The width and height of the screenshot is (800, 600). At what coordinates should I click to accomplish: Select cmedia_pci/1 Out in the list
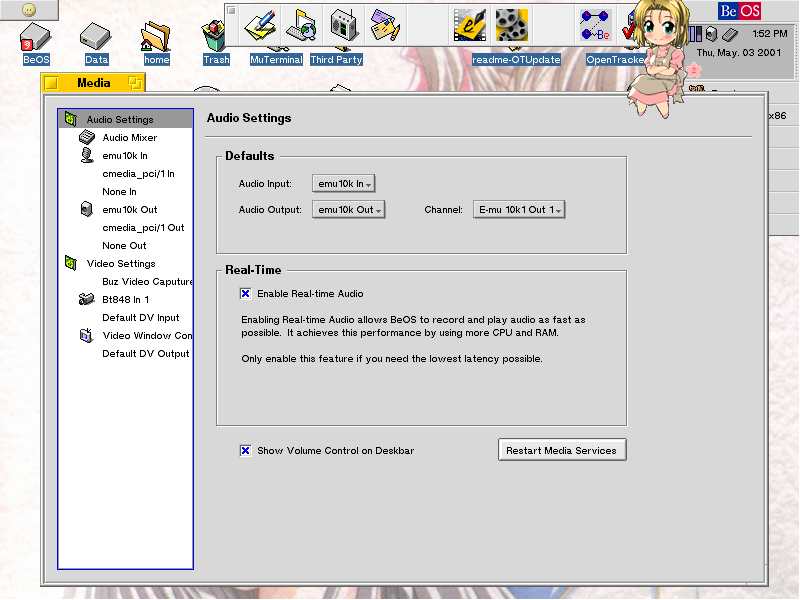[x=143, y=228]
